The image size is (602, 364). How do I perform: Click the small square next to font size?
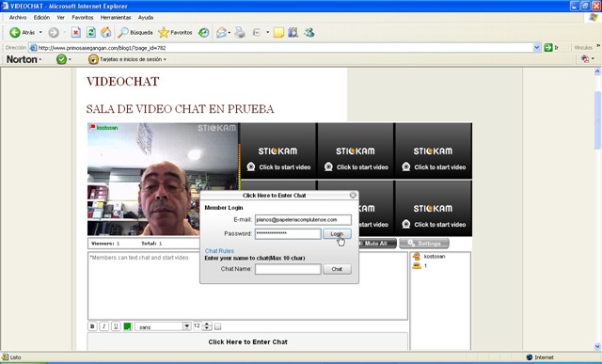217,326
